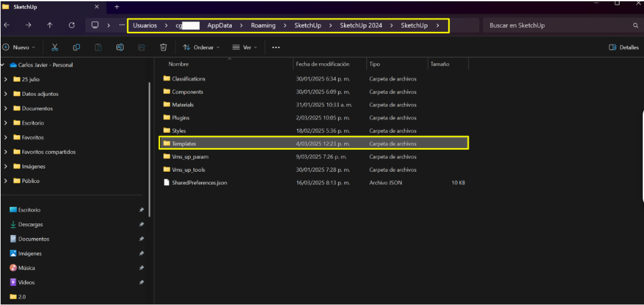This screenshot has width=644, height=305.
Task: Expand the Favoritos compartidos tree folder
Action: [5, 152]
